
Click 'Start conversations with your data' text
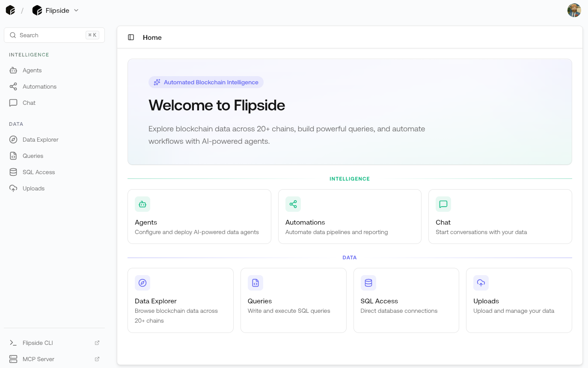pos(481,232)
